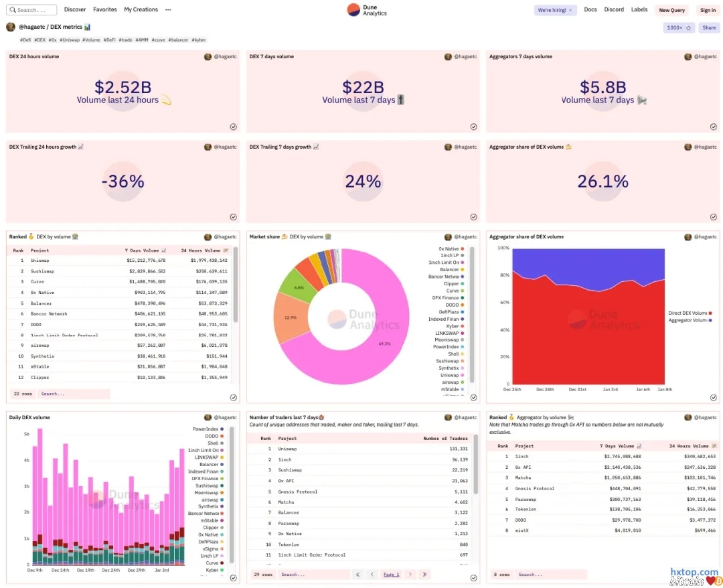Go to next page in traders table

point(409,575)
